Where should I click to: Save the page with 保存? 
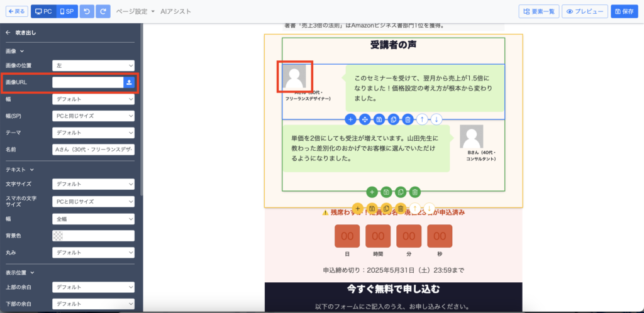click(x=625, y=11)
